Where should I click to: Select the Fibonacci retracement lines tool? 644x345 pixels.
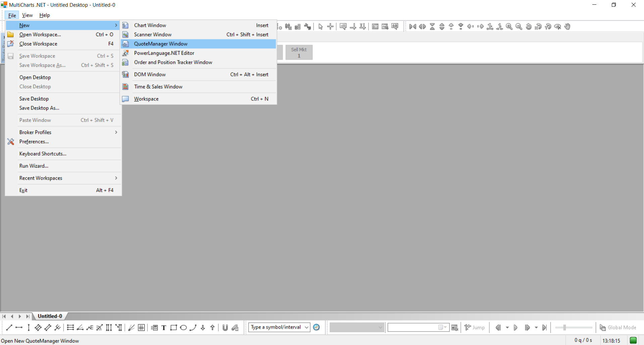tap(70, 328)
